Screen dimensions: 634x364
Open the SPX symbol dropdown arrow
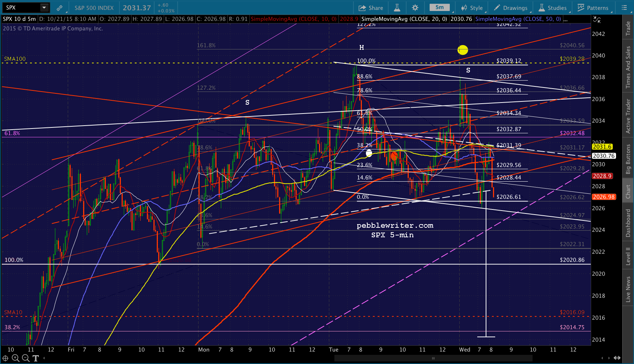tap(44, 7)
